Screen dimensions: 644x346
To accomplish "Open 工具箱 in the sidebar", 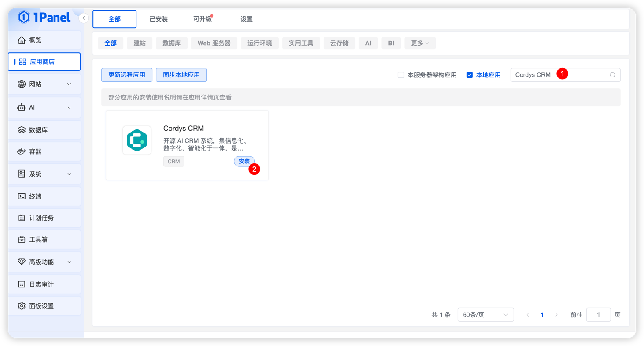I will pyautogui.click(x=44, y=239).
